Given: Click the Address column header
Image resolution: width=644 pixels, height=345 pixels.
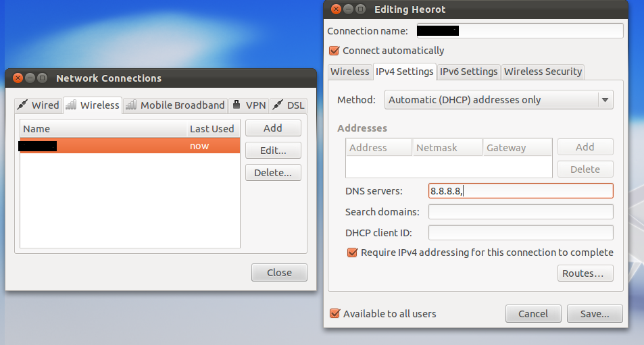Looking at the screenshot, I should [379, 148].
